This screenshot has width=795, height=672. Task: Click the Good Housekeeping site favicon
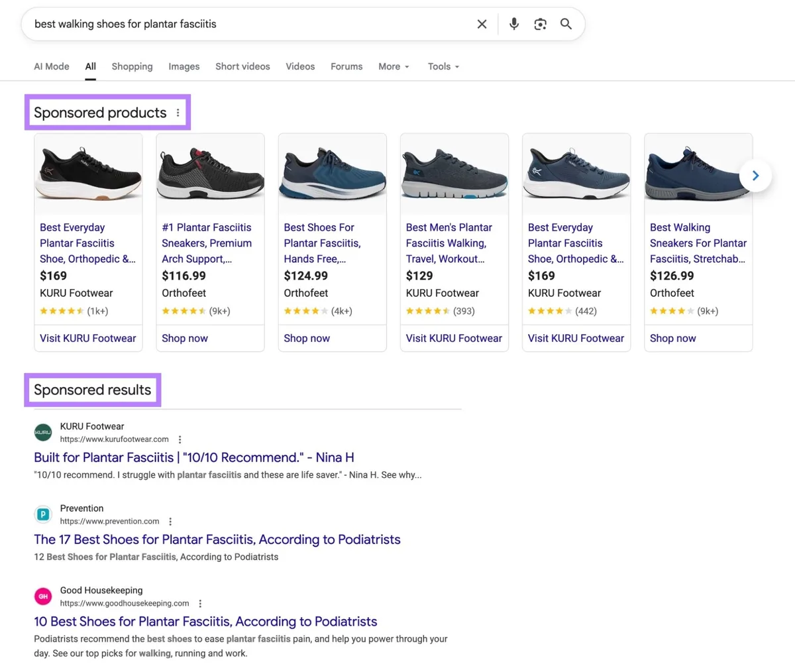[43, 596]
